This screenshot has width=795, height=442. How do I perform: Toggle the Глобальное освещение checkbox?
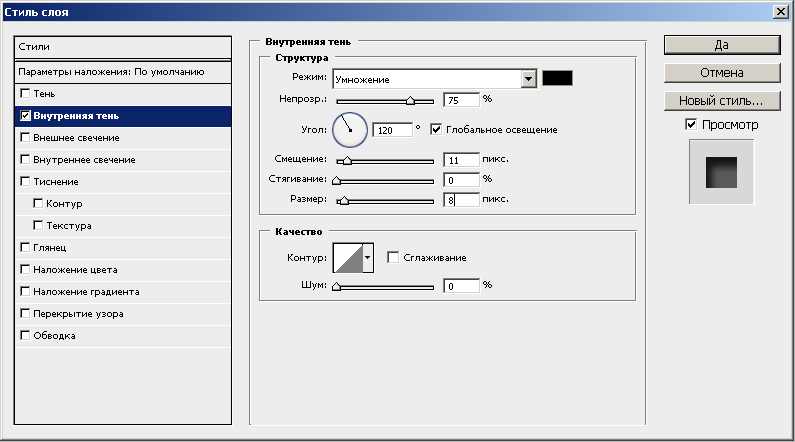click(x=436, y=130)
